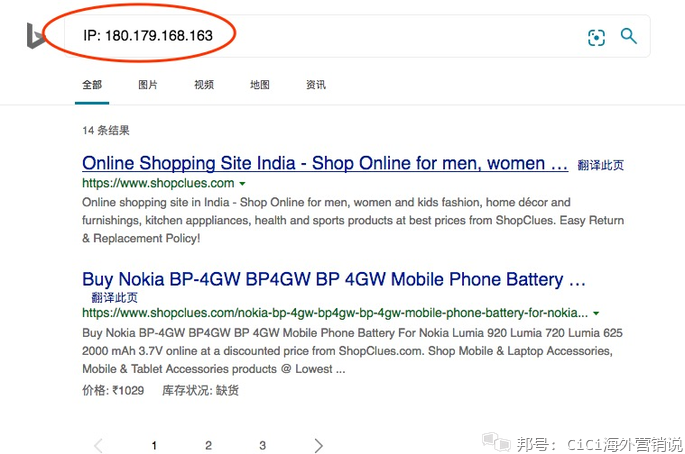Image resolution: width=685 pixels, height=454 pixels.
Task: Open Online Shopping Site India result
Action: click(x=325, y=163)
